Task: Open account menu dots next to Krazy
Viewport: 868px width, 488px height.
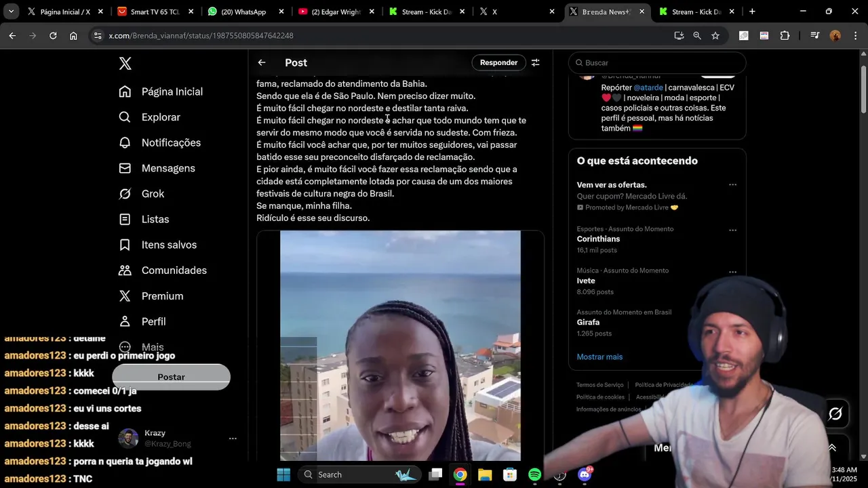Action: [233, 439]
